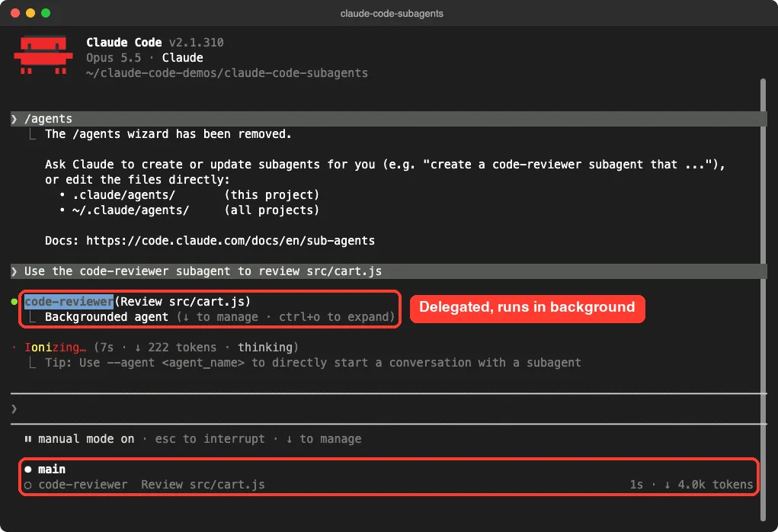Click the red Claude Code mascot logo
This screenshot has width=778, height=532.
(x=43, y=55)
